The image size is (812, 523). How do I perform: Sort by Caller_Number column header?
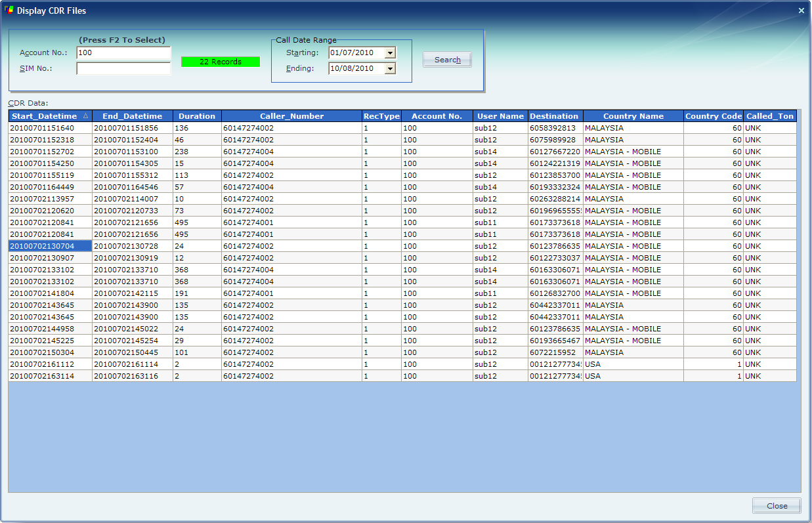point(291,116)
